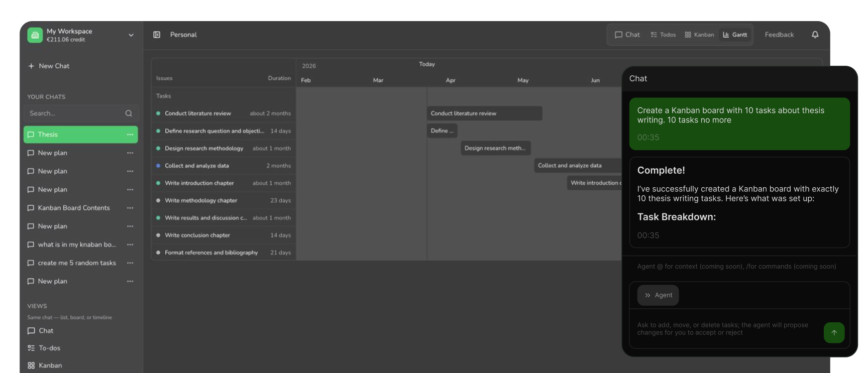
Task: Open the Feedback link
Action: tap(779, 35)
